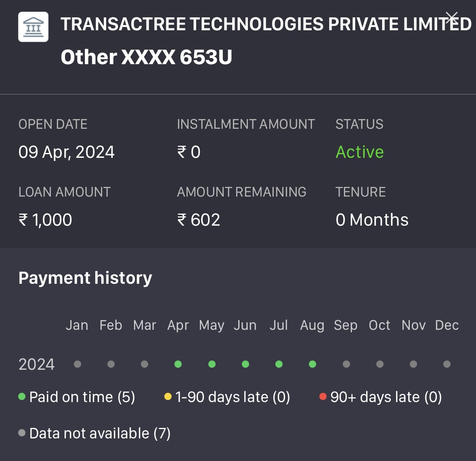The width and height of the screenshot is (476, 461).
Task: Click green Paid on time legend dot
Action: tap(22, 397)
